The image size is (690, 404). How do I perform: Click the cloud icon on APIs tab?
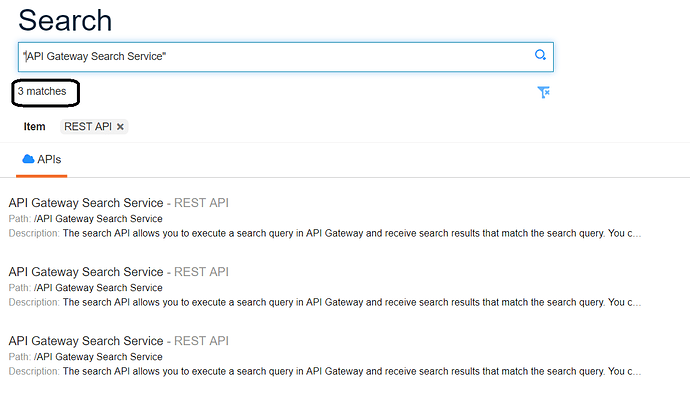28,159
